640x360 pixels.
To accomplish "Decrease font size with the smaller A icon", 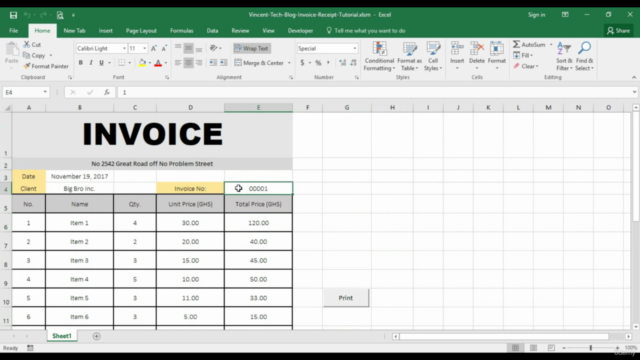I will [x=164, y=48].
